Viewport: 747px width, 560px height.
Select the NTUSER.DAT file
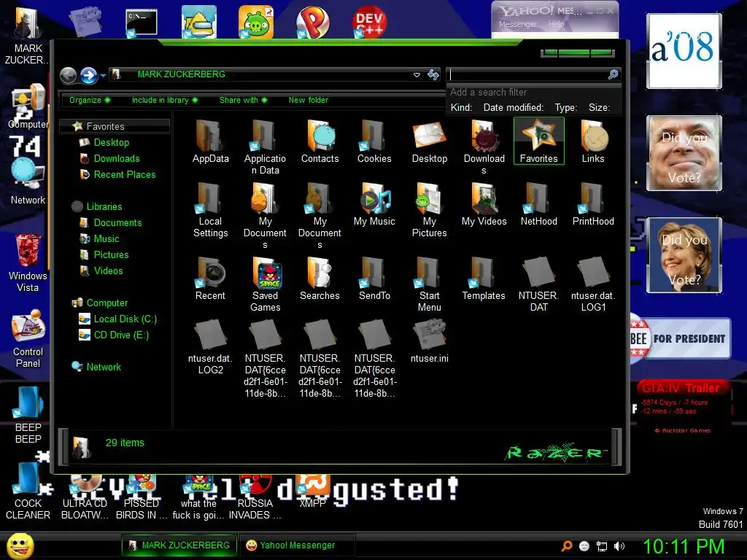coord(539,285)
